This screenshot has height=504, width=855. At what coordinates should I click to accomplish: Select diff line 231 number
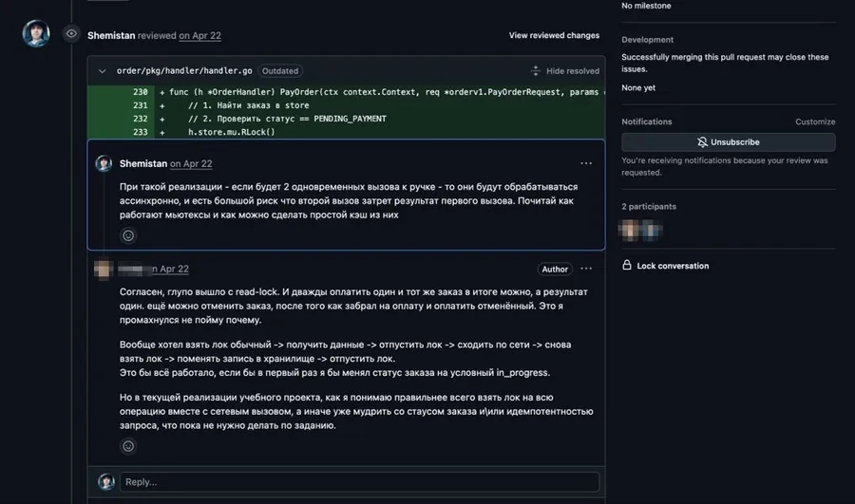[141, 105]
